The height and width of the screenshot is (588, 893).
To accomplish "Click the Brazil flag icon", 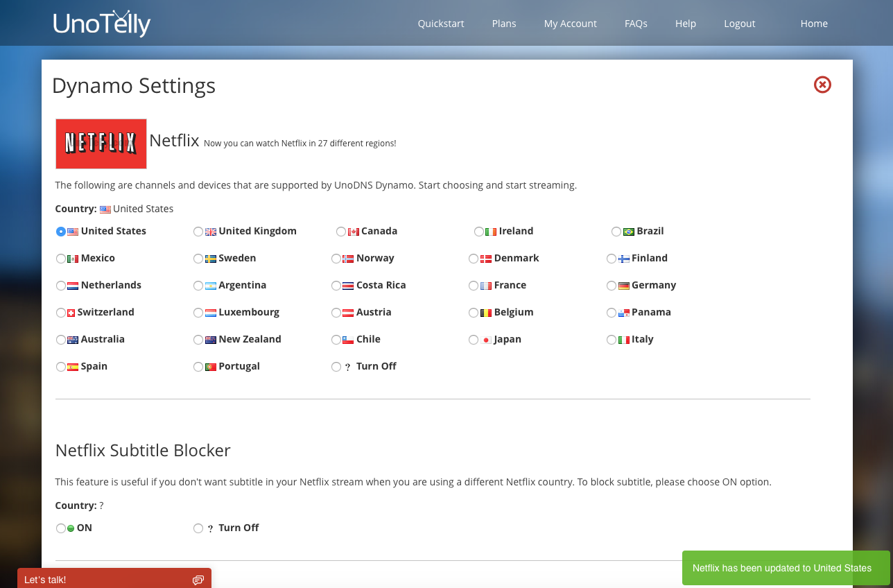I will pos(629,232).
